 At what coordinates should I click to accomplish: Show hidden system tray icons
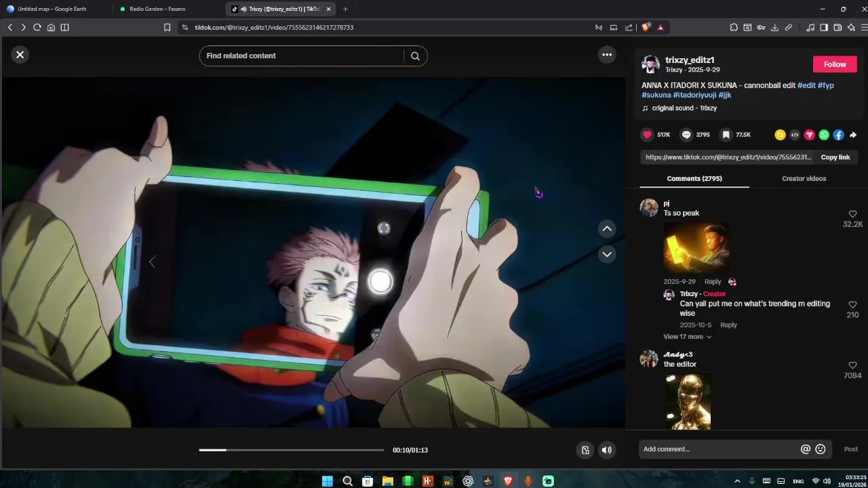click(x=737, y=481)
